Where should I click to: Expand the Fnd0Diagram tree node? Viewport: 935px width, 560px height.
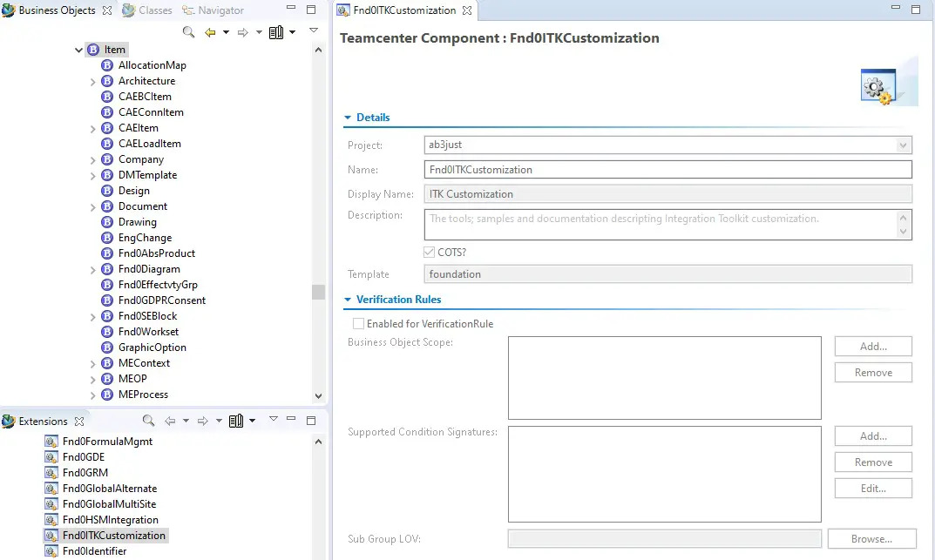pos(93,270)
